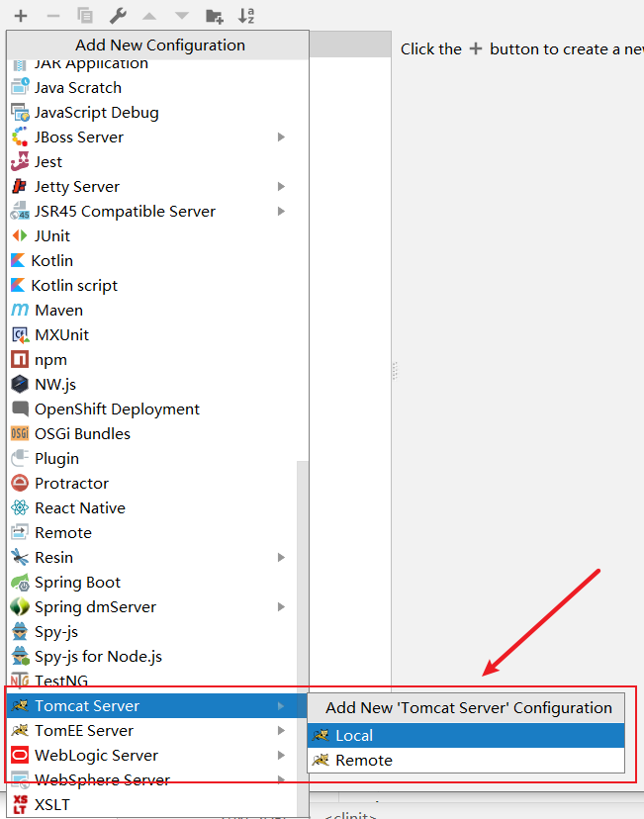Select Remote in the Tomcat Server submenu
Viewport: 644px width, 819px height.
[x=466, y=760]
